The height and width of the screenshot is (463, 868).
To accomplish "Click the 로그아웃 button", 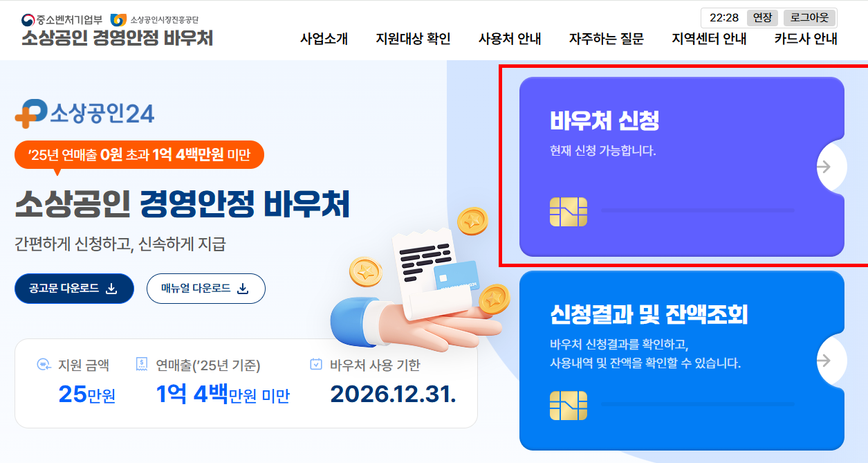I will 809,17.
